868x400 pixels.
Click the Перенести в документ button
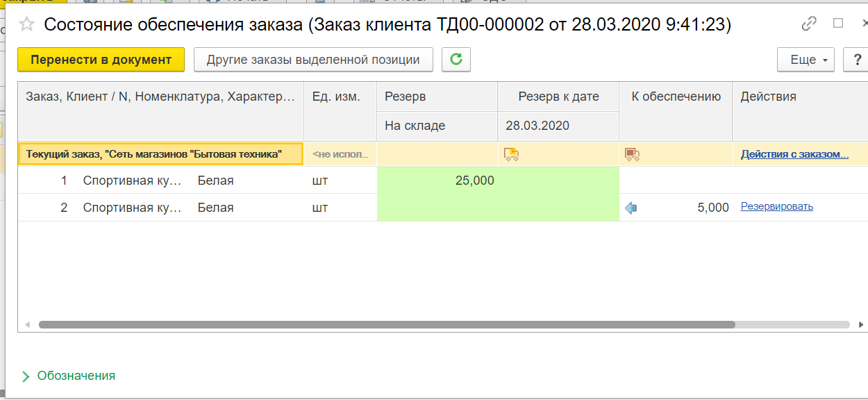(x=101, y=60)
